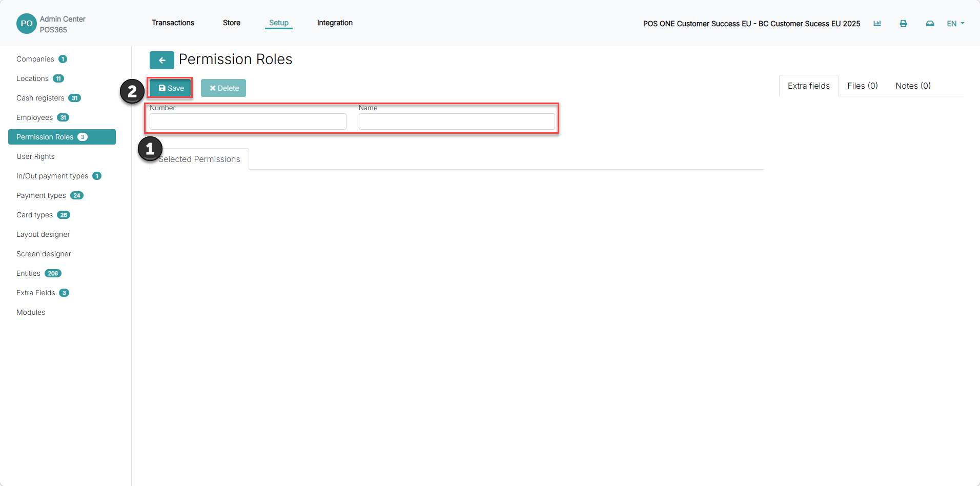Image resolution: width=980 pixels, height=486 pixels.
Task: Open the Store menu
Action: click(232, 23)
